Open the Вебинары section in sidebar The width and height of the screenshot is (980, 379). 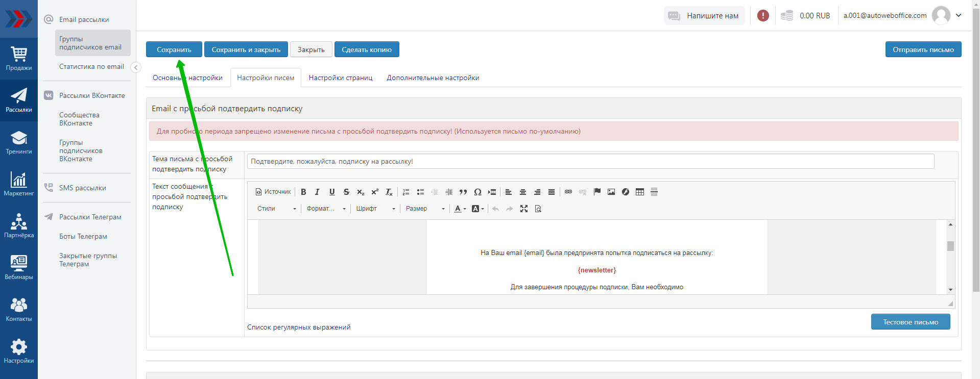pos(19,267)
